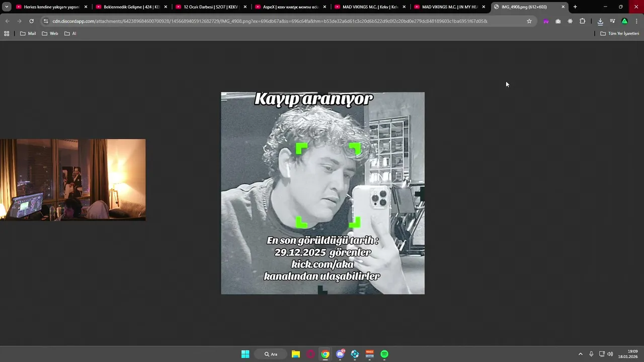Click the browser forward arrow
This screenshot has width=644, height=362.
tap(19, 21)
